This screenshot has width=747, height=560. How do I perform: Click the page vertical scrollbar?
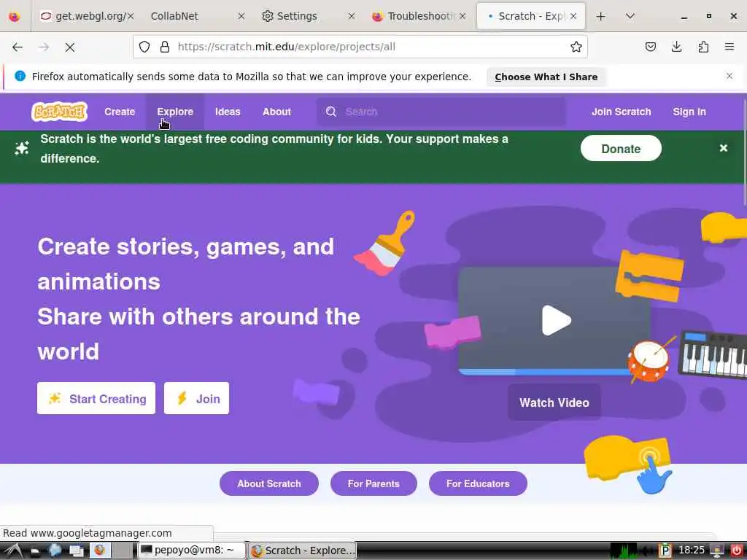[x=744, y=152]
